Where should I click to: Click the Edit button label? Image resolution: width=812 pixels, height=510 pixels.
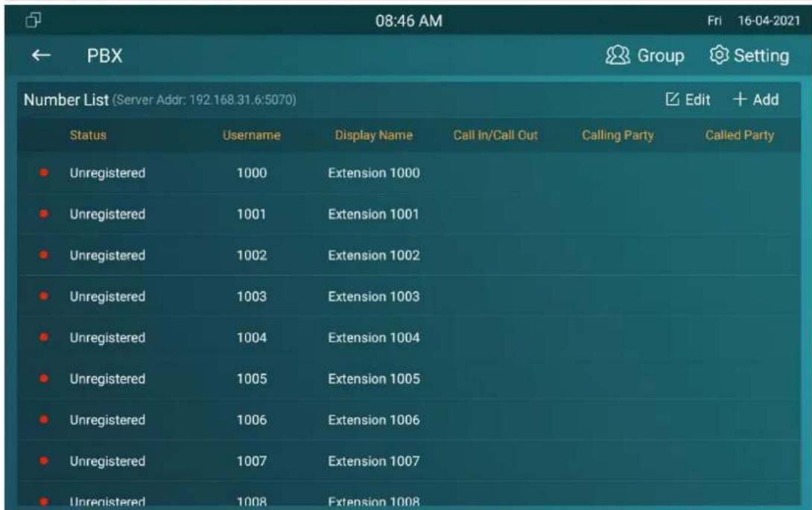[x=697, y=99]
